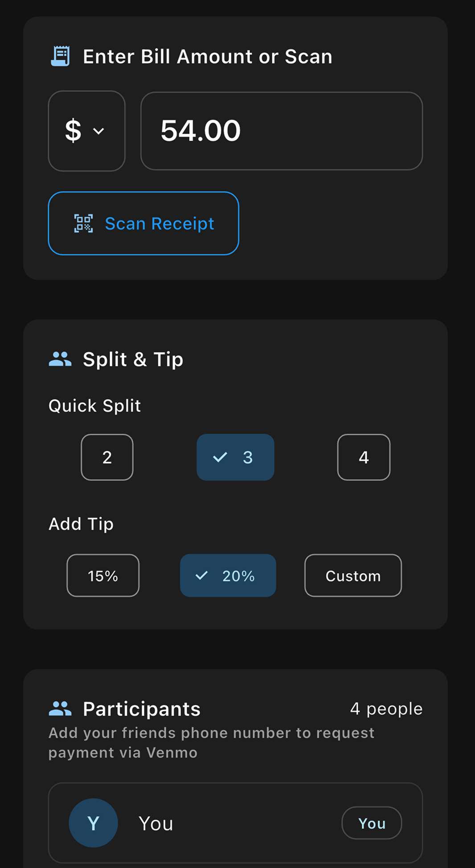Click the 4 people count label

click(386, 708)
